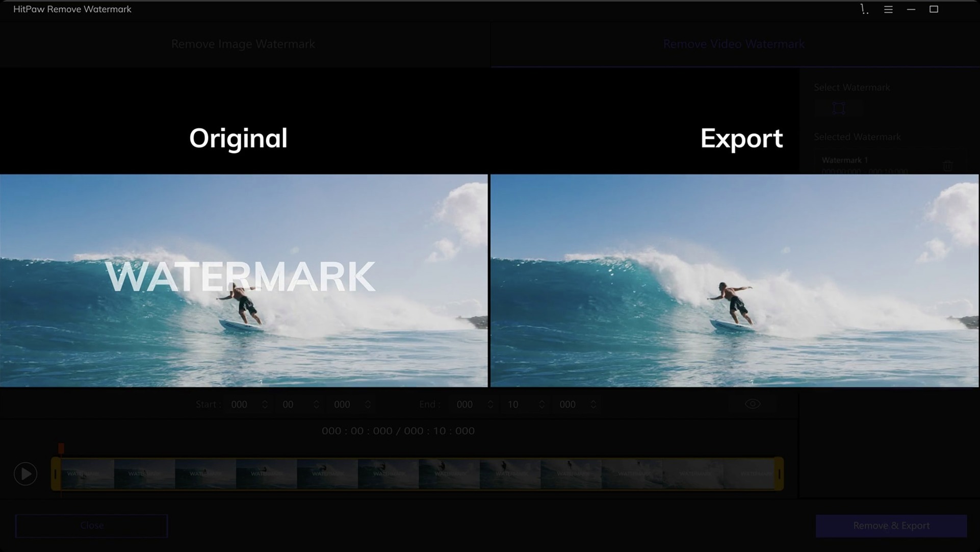Choose the rectangle selection tool under Select Watermark
The height and width of the screenshot is (552, 980).
(839, 108)
